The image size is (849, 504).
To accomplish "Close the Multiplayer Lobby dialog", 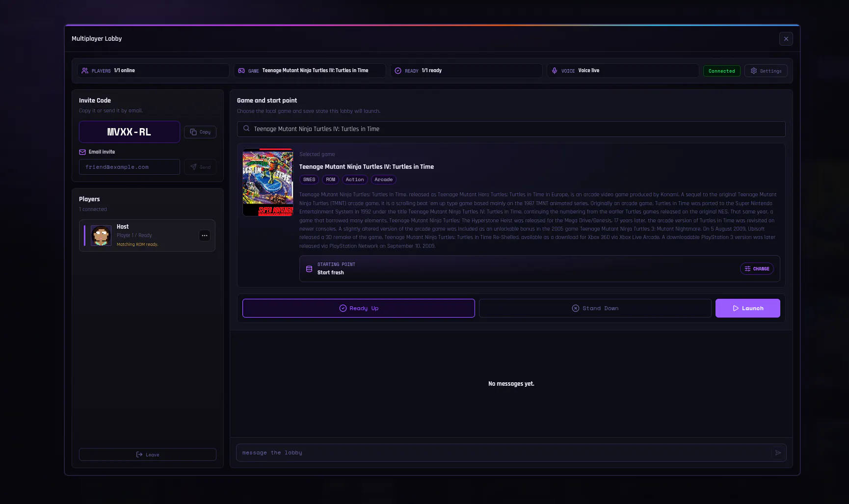I will tap(786, 39).
